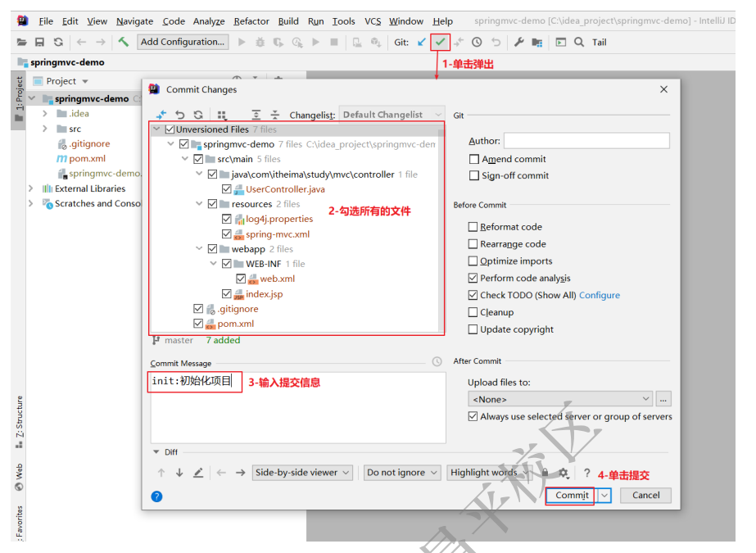Click the edit source pencil icon in Diff

tap(198, 473)
